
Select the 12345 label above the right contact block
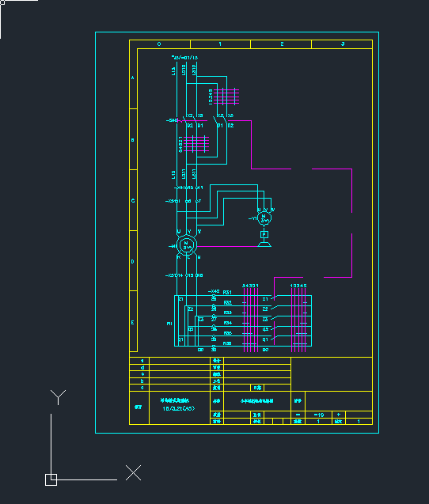tap(298, 286)
